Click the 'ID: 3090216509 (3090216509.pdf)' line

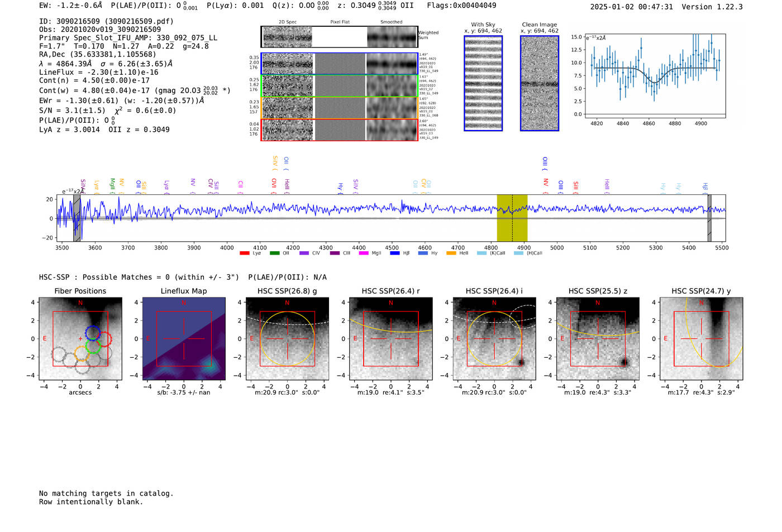[x=106, y=21]
